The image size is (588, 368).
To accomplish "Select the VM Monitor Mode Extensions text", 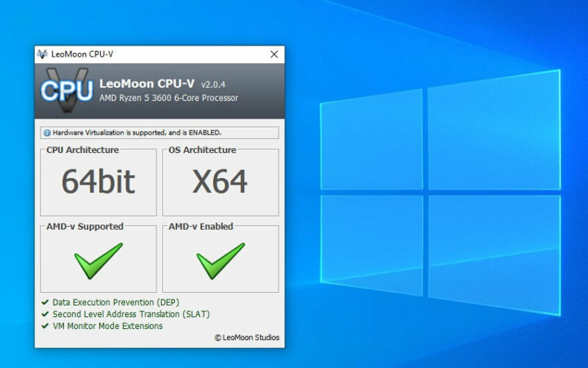I will pyautogui.click(x=107, y=326).
